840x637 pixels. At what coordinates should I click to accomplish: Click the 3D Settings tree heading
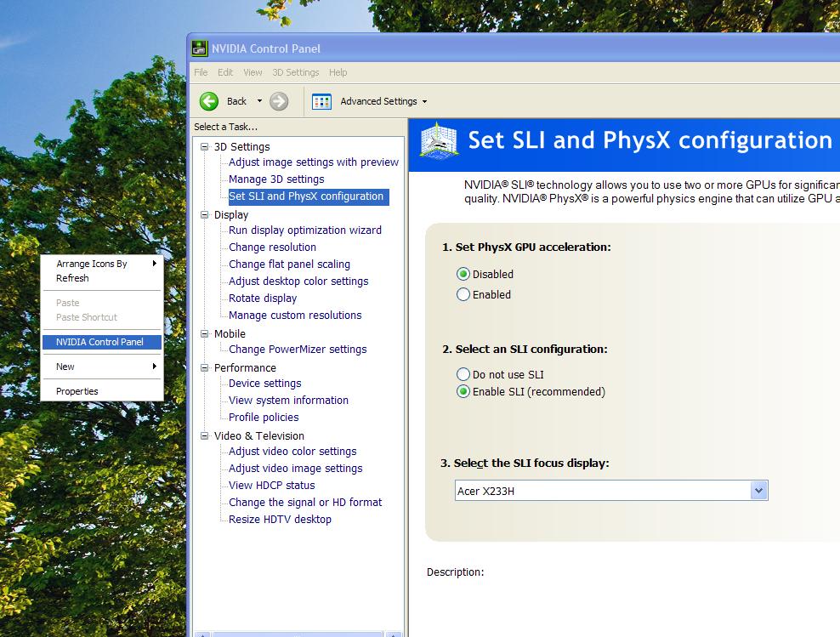241,147
